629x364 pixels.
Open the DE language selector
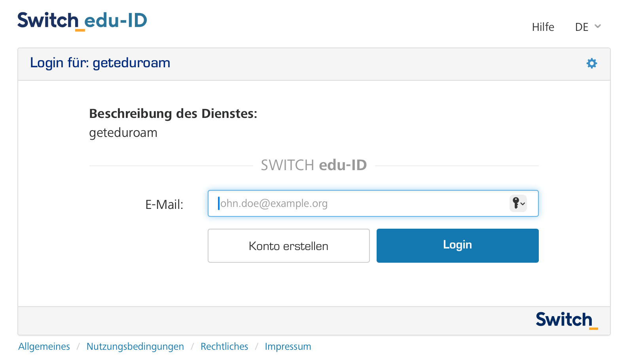582,27
